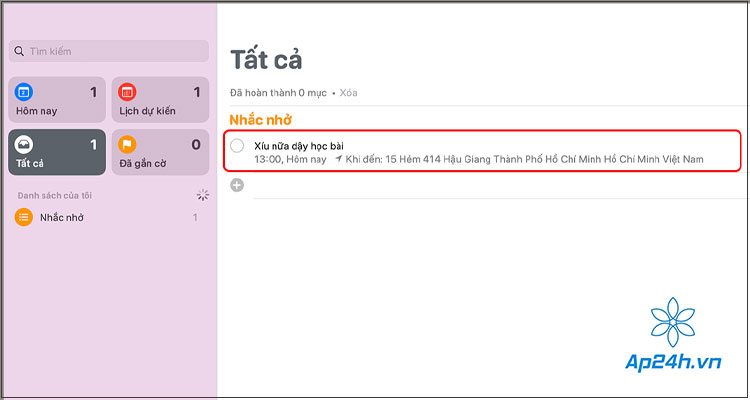Add new reminder with plus icon
Viewport: 750px width, 400px height.
coord(237,185)
